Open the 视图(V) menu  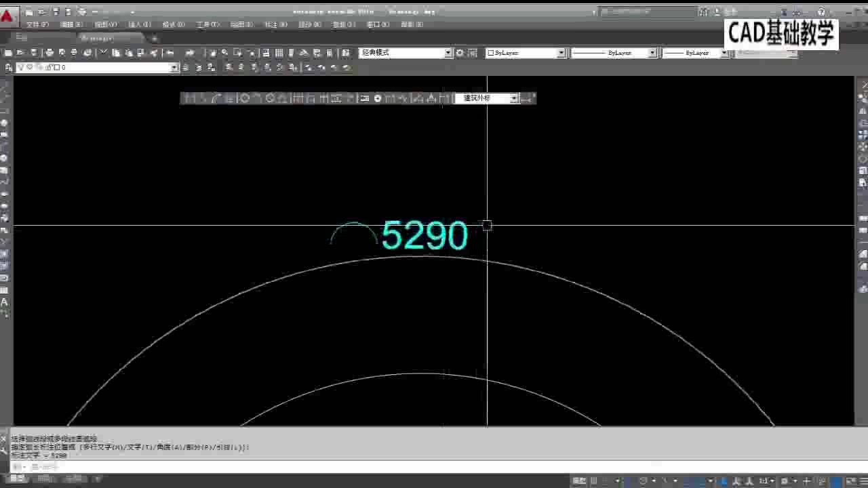tap(105, 24)
